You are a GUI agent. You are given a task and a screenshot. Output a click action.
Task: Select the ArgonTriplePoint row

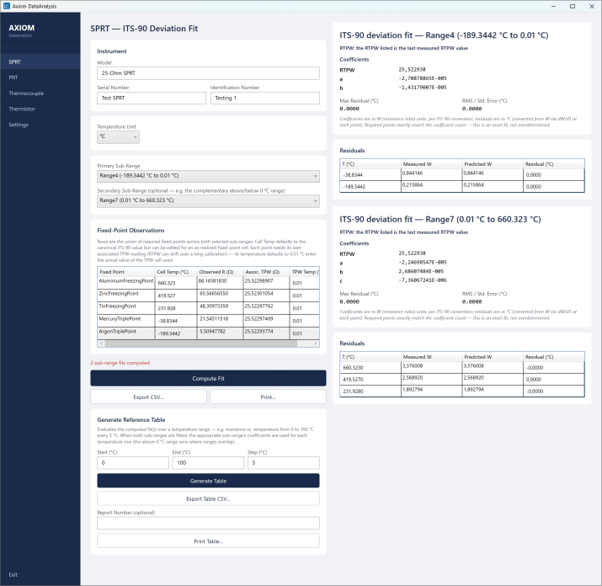[x=208, y=333]
